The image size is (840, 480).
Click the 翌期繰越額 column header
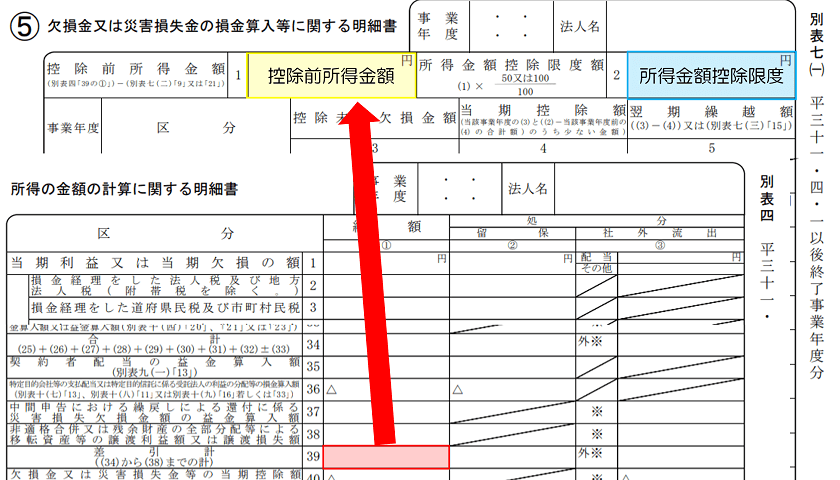[x=711, y=111]
